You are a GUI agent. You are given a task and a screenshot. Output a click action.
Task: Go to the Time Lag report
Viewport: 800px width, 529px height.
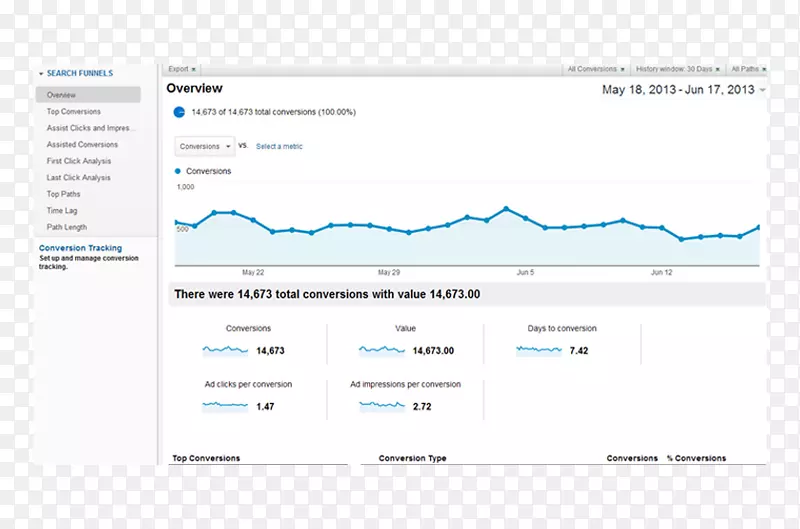point(62,211)
